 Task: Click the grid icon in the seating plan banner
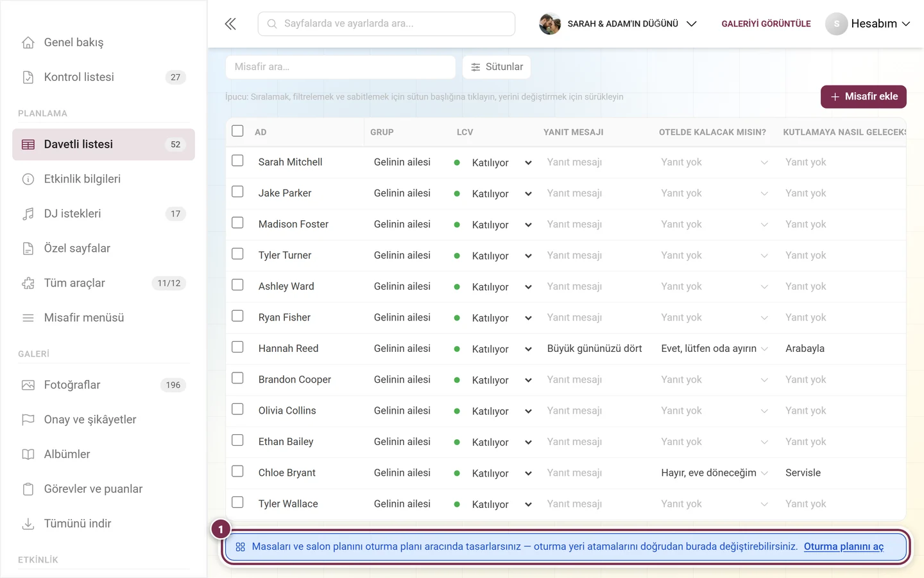(241, 547)
